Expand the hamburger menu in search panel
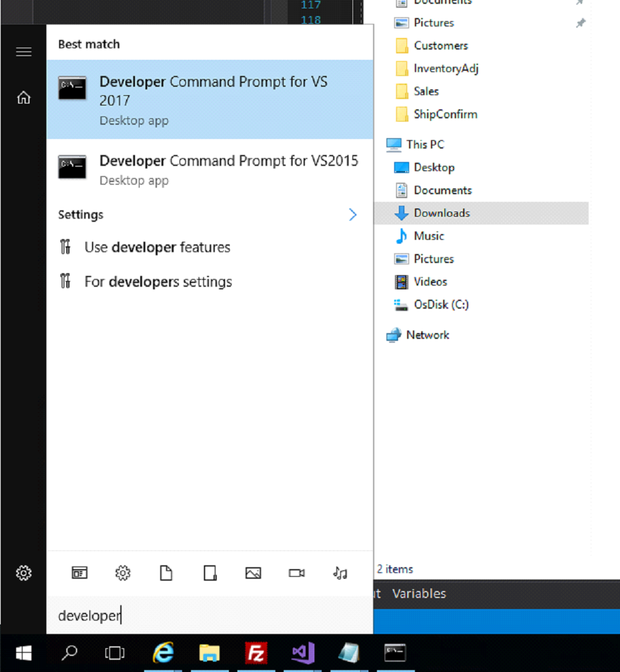The width and height of the screenshot is (620, 672). [x=24, y=52]
